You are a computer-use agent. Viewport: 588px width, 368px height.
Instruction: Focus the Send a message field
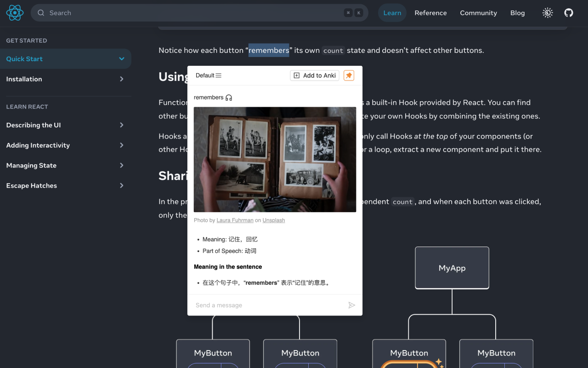[x=269, y=305]
